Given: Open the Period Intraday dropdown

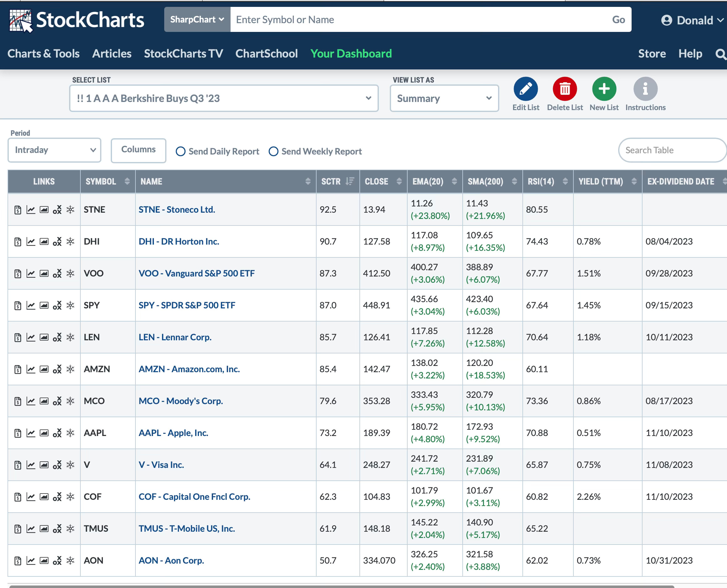Looking at the screenshot, I should [x=54, y=150].
